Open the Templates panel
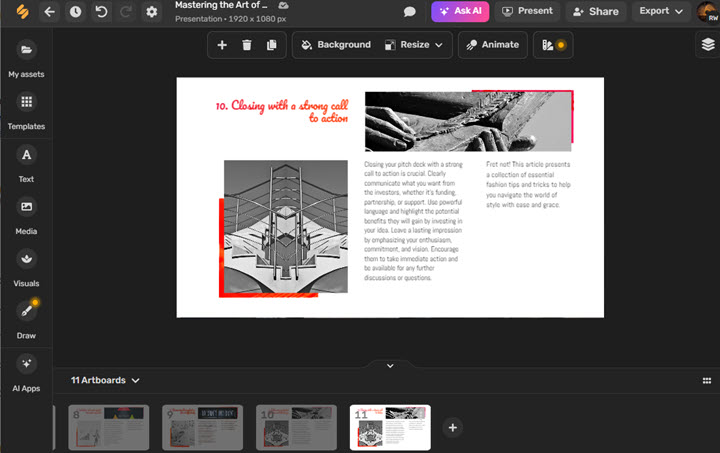Screen dimensions: 720x453 coord(26,110)
